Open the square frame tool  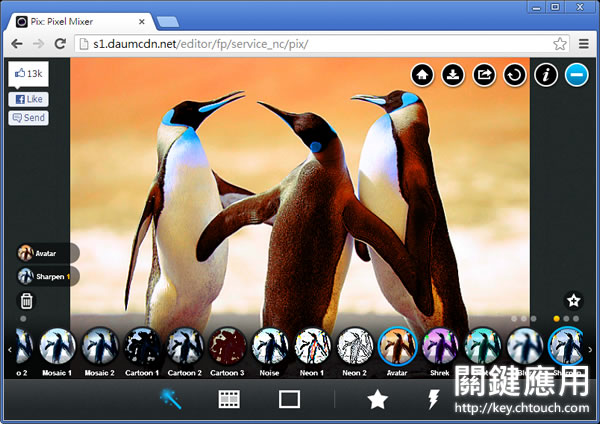click(x=289, y=399)
